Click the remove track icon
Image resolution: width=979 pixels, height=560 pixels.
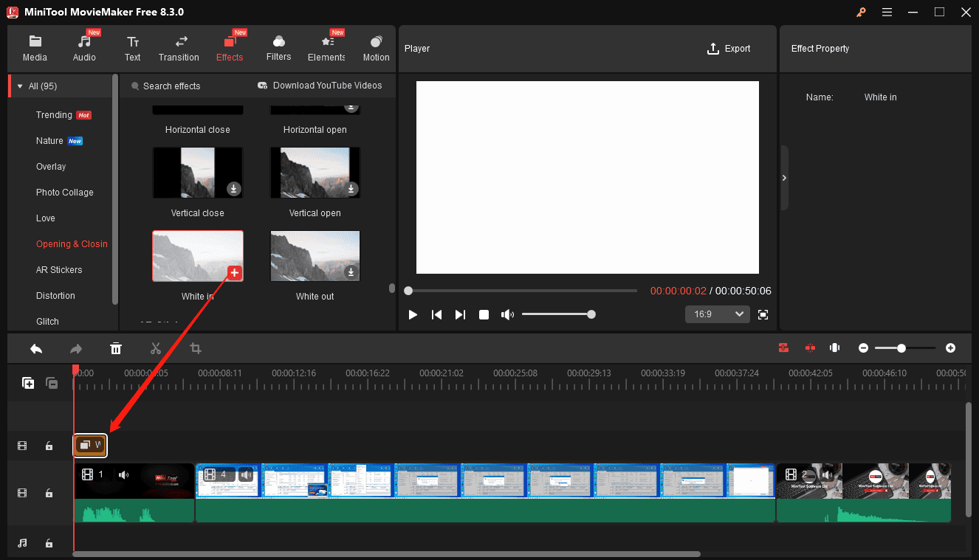[x=52, y=383]
